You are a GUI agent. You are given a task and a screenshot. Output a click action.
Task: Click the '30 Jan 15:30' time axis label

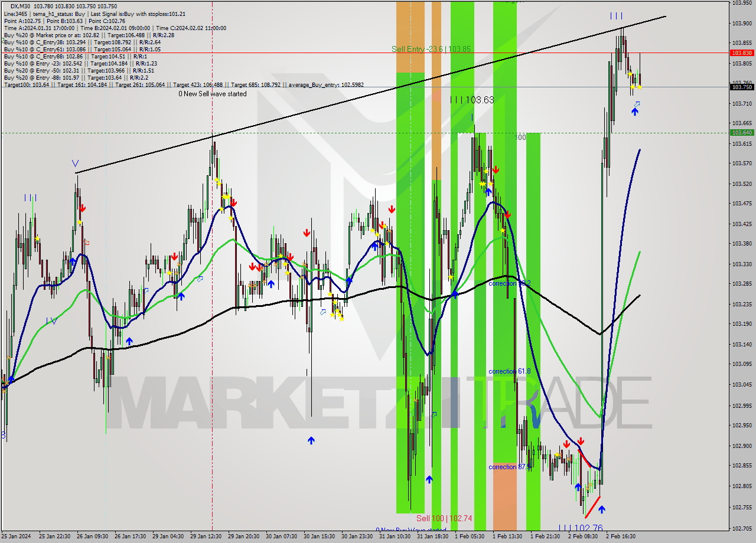pos(318,537)
